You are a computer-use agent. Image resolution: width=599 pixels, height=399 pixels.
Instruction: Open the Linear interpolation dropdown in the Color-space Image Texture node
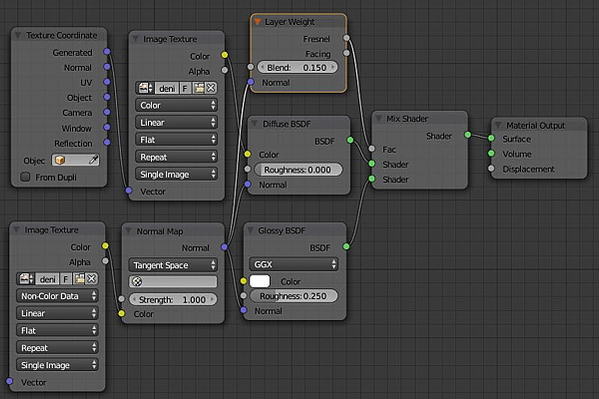tap(176, 122)
